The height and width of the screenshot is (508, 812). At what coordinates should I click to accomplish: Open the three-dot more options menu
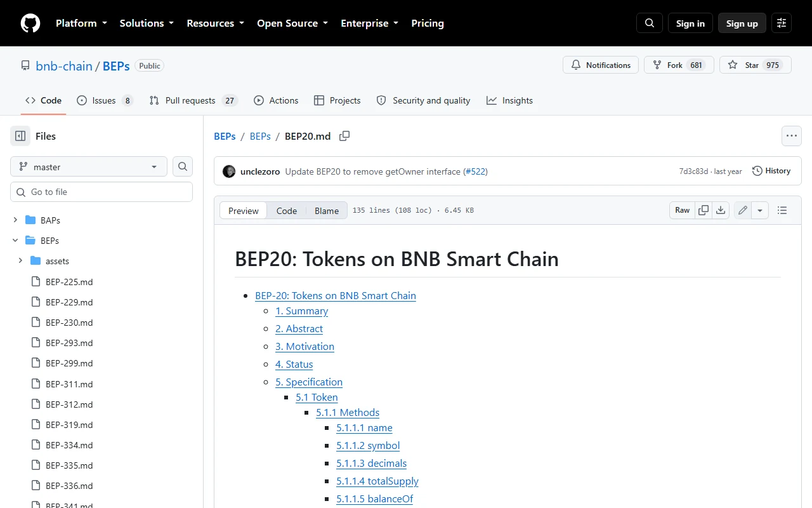click(x=792, y=136)
